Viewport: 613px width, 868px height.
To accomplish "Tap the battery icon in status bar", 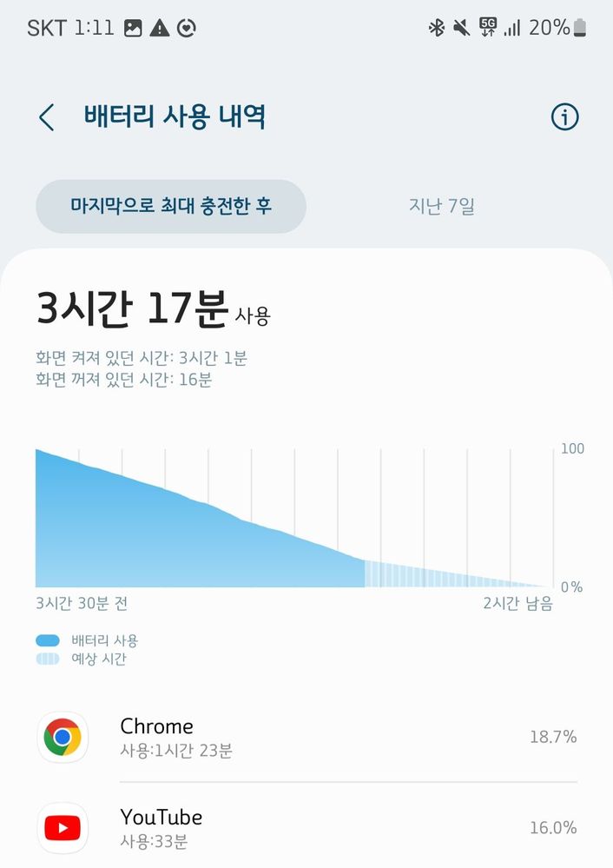I will 579,27.
